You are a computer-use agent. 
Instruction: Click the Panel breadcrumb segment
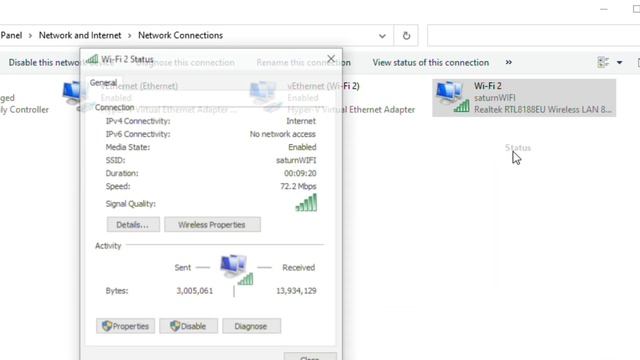pos(11,36)
